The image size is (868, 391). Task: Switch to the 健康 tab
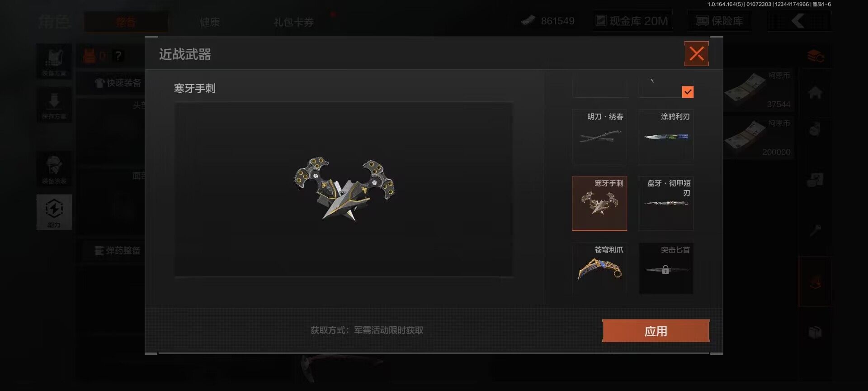tap(210, 22)
